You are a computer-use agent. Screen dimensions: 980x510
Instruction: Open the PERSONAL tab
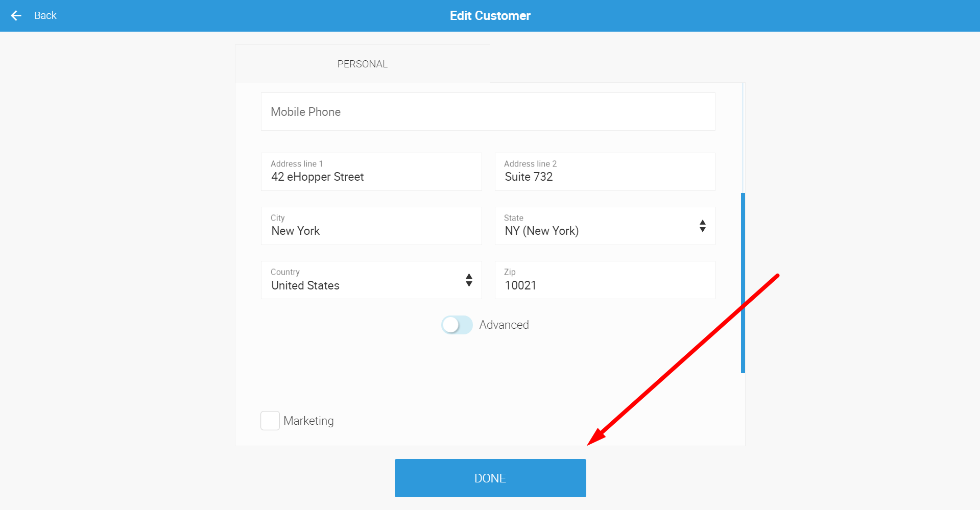pos(363,64)
